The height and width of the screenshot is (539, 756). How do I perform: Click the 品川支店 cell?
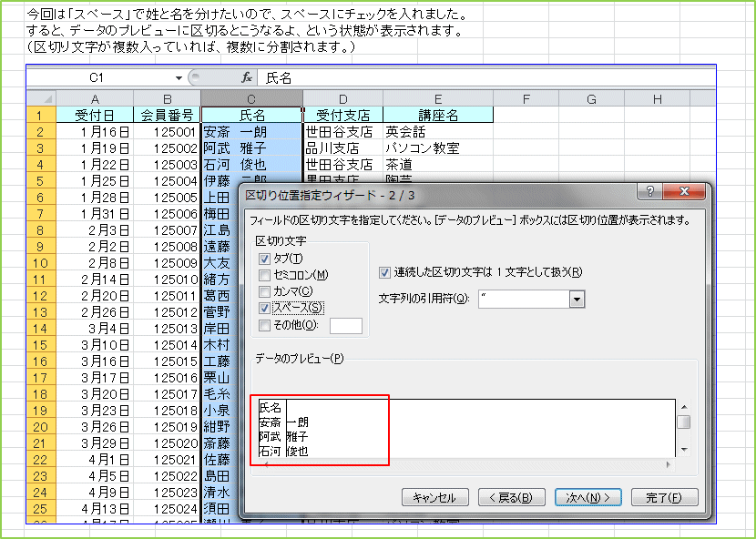pyautogui.click(x=343, y=148)
